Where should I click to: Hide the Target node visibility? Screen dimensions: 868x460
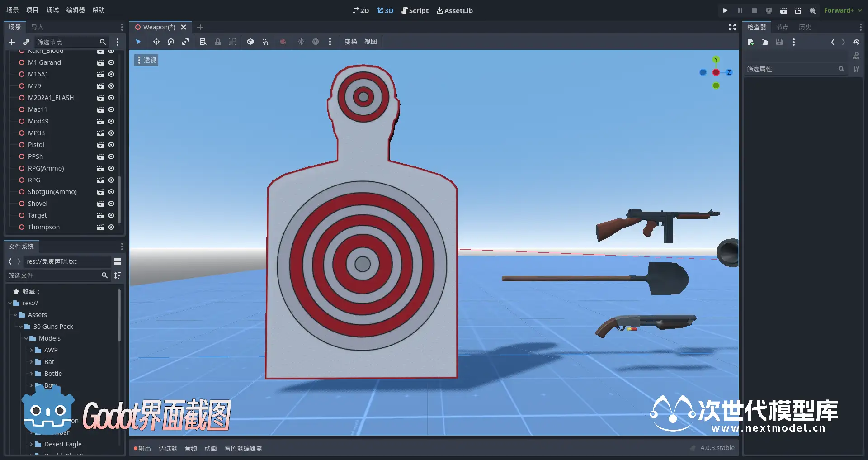click(x=111, y=215)
